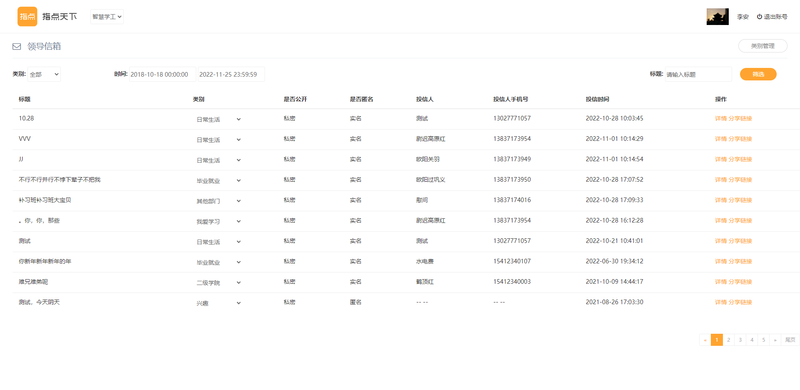The image size is (800, 390).
Task: Click 分享链接 for the JJ row
Action: pos(740,159)
